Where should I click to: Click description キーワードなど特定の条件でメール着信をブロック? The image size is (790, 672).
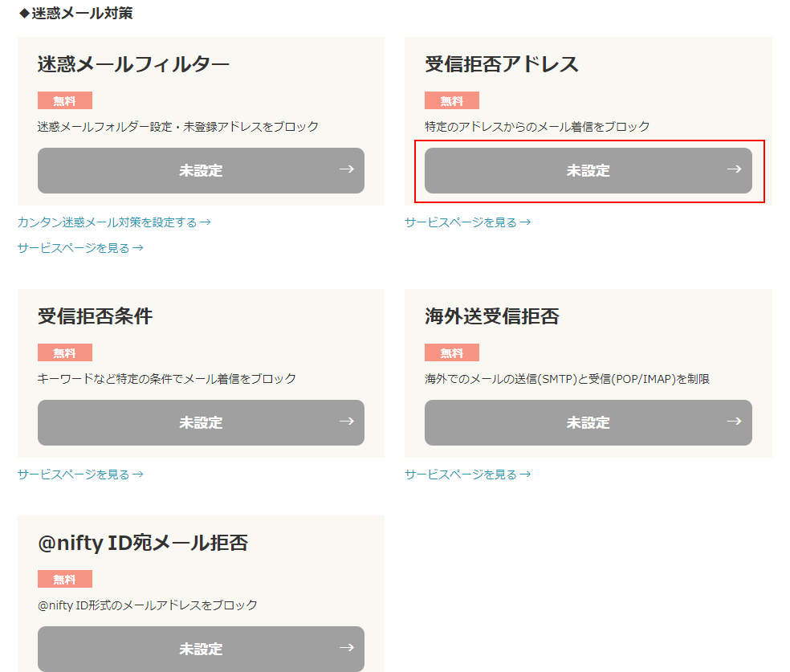pyautogui.click(x=167, y=379)
